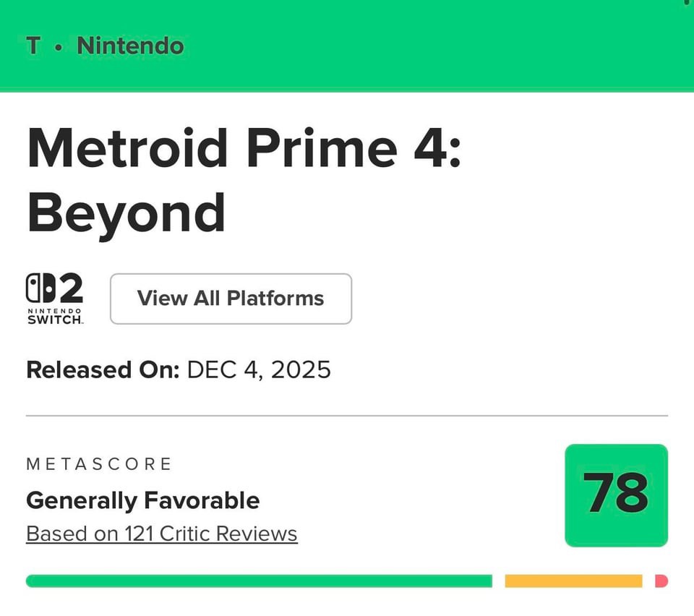Screen dimensions: 694x616
Task: Click the large 2 numeral in Switch logo
Action: pyautogui.click(x=71, y=288)
